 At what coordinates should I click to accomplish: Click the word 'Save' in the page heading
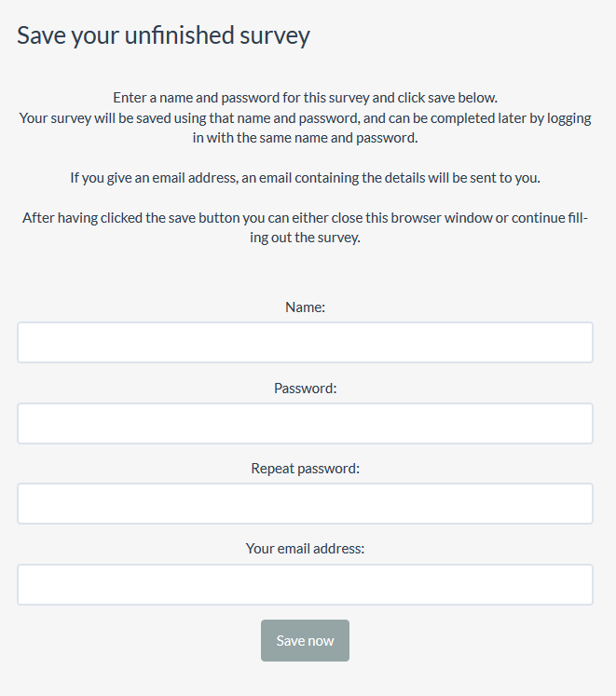click(x=42, y=35)
